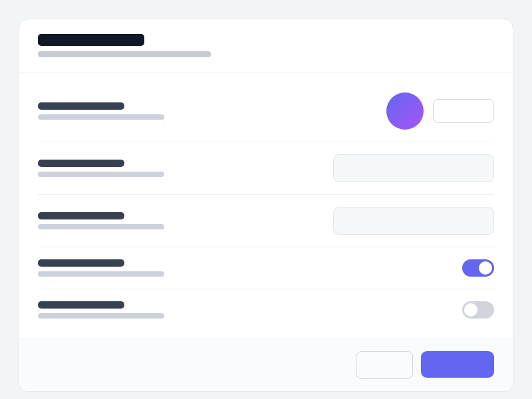The width and height of the screenshot is (532, 399).
Task: Click the dark label beside the upper input field
Action: (81, 163)
